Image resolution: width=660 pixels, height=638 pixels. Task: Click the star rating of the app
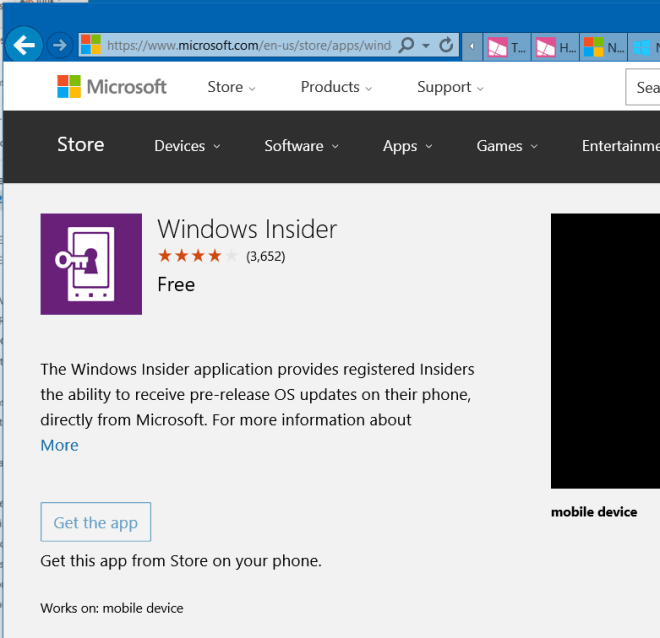click(x=198, y=255)
